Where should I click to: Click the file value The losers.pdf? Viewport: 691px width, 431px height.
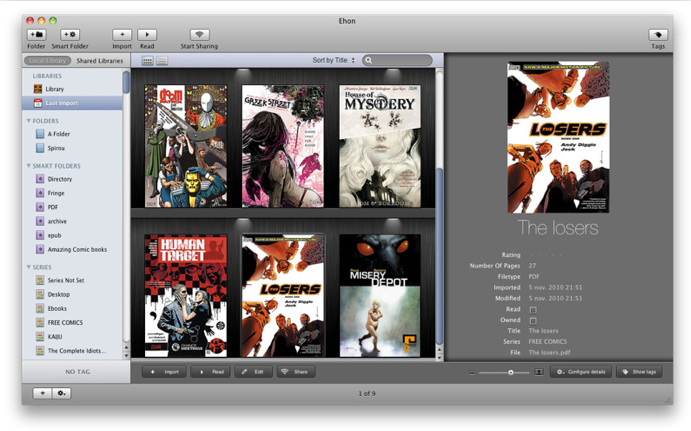click(x=549, y=352)
